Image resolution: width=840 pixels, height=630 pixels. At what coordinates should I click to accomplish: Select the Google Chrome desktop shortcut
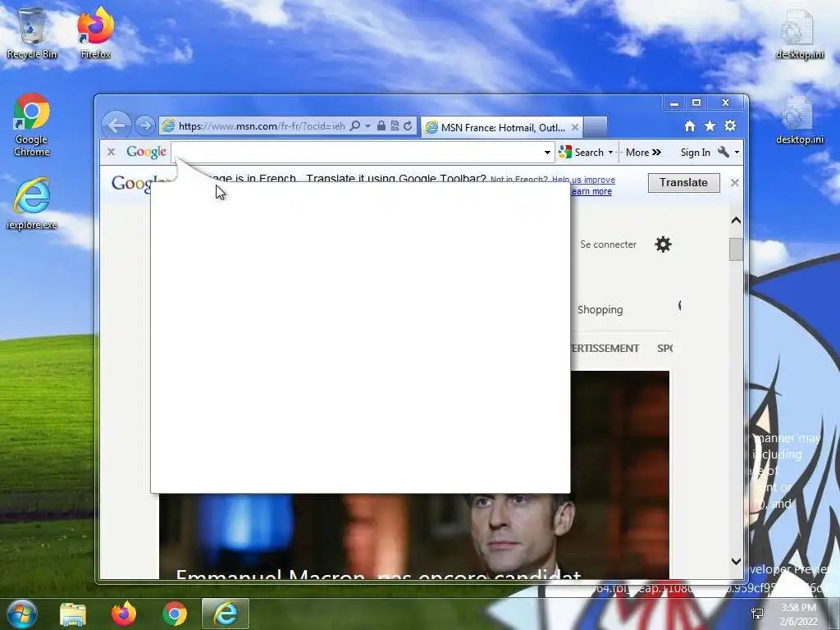(32, 125)
